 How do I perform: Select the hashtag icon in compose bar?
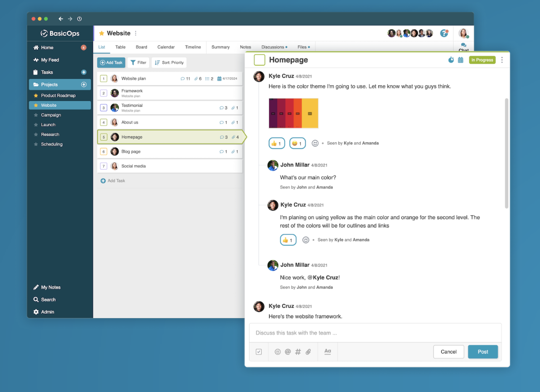[298, 352]
